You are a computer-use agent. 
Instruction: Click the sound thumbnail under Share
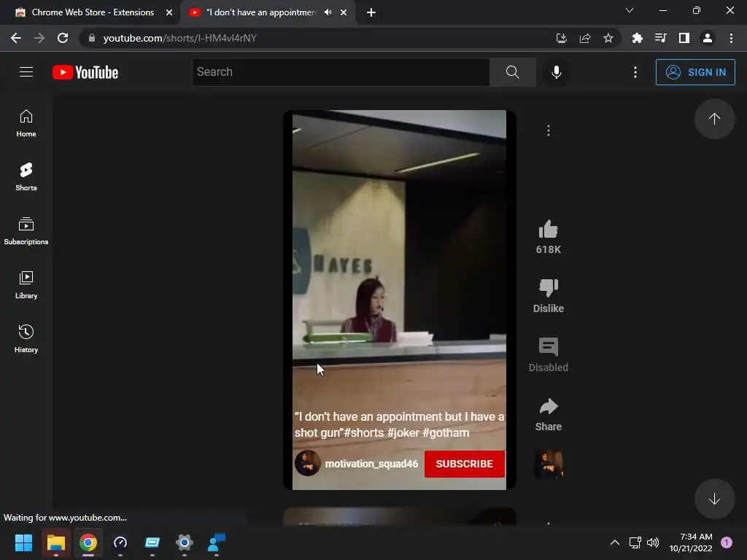point(549,463)
